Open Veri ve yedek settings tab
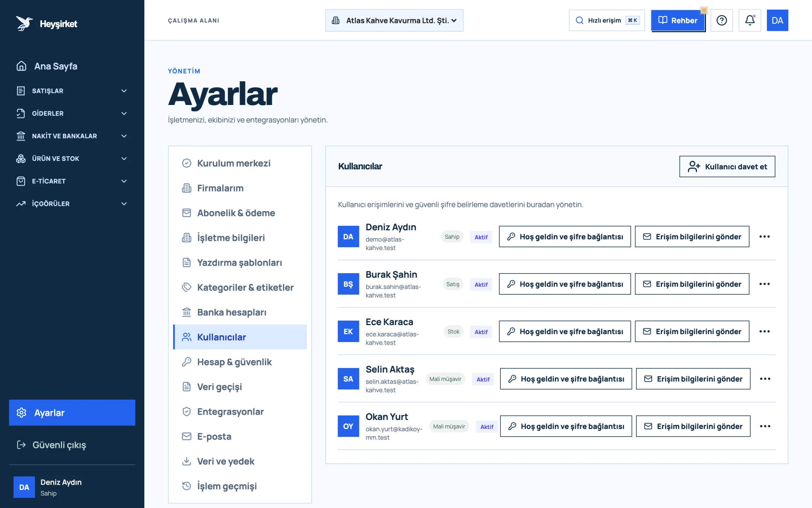 [240, 461]
